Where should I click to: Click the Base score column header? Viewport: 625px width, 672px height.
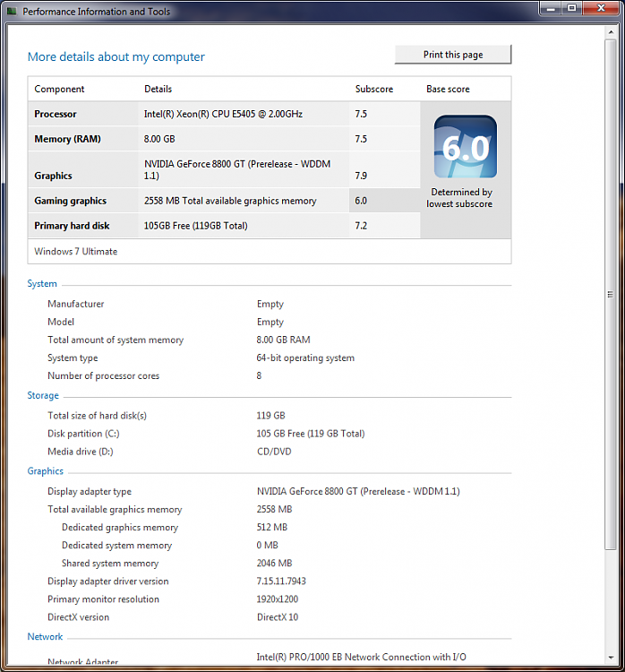click(x=448, y=89)
